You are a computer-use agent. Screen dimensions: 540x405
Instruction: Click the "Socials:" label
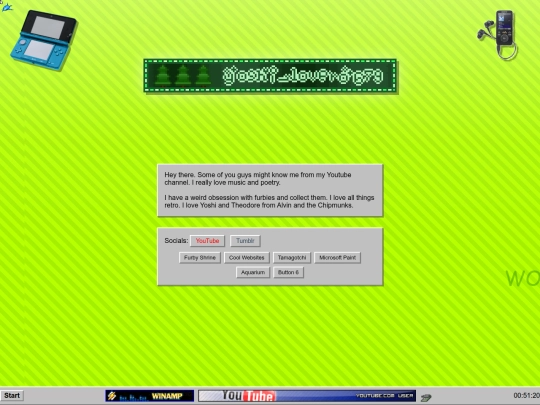176,241
